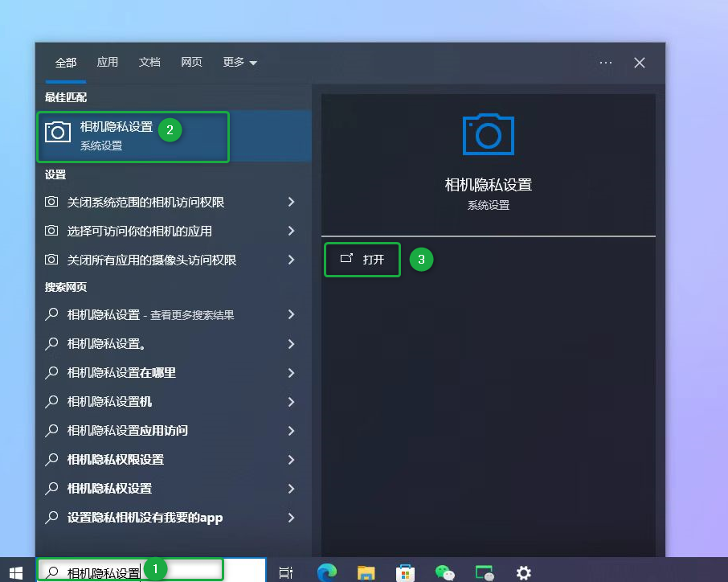Click search icon beside 查看更多搜索结果
Screen dimensions: 728x582
coord(51,314)
